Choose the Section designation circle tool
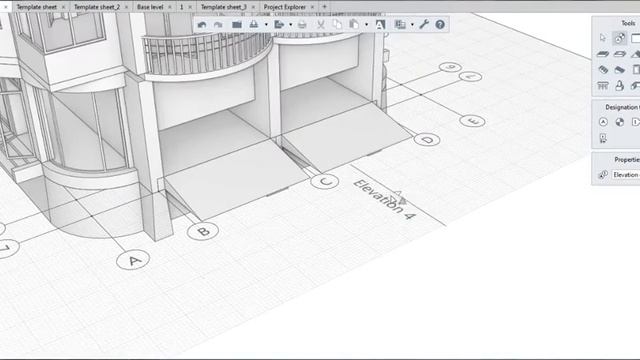 tap(620, 122)
